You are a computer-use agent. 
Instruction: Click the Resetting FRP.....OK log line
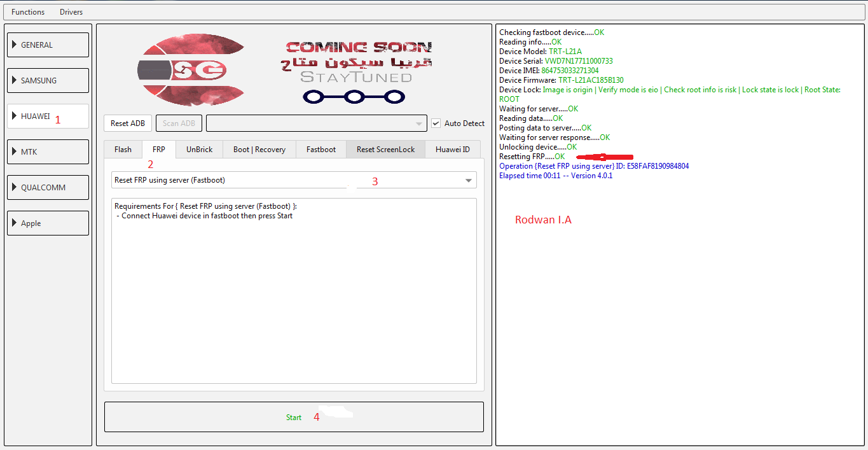pyautogui.click(x=532, y=157)
